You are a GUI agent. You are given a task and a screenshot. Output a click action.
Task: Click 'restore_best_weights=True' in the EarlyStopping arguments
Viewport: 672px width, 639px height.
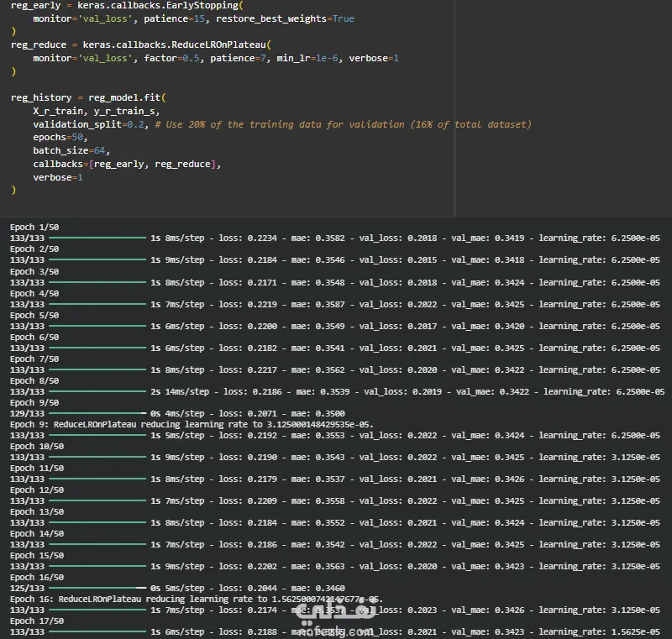(x=285, y=18)
